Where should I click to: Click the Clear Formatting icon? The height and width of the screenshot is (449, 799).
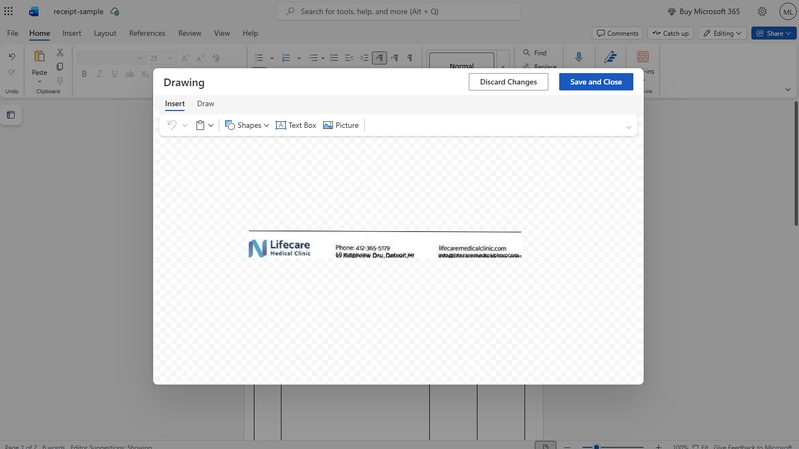(x=216, y=58)
